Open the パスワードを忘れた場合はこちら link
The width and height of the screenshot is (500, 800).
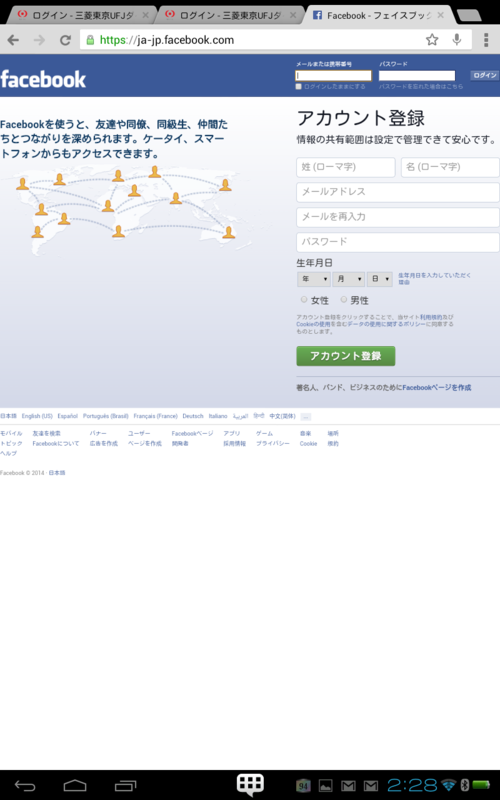click(x=421, y=87)
